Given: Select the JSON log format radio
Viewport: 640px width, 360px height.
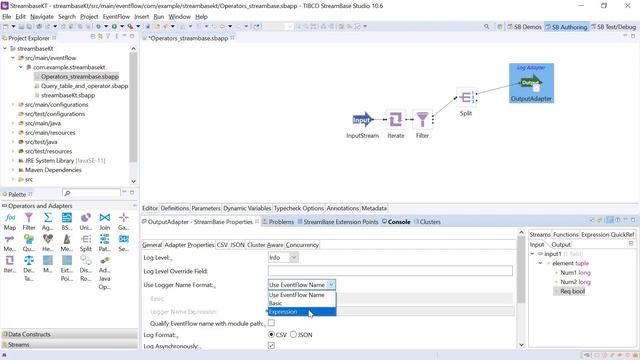Looking at the screenshot, I should pyautogui.click(x=293, y=334).
